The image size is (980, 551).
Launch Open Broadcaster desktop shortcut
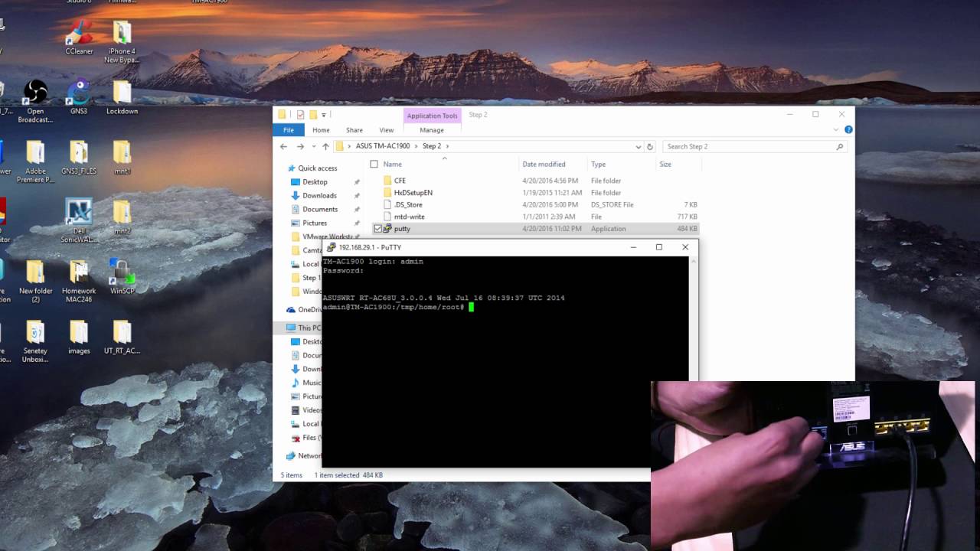pyautogui.click(x=35, y=103)
